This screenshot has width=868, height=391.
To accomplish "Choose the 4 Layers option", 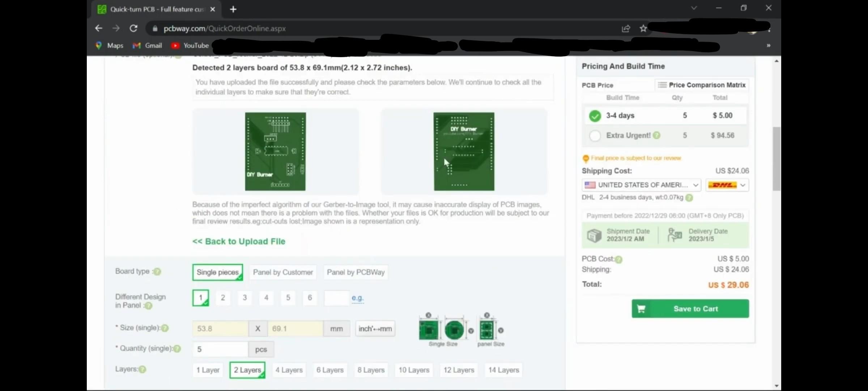I will coord(289,370).
